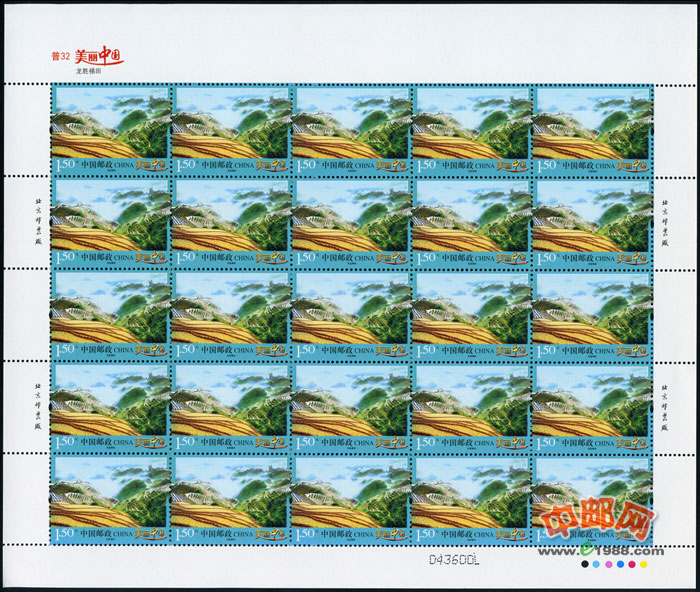Click the upper printer inscription in left margin
The width and height of the screenshot is (700, 592).
point(38,220)
